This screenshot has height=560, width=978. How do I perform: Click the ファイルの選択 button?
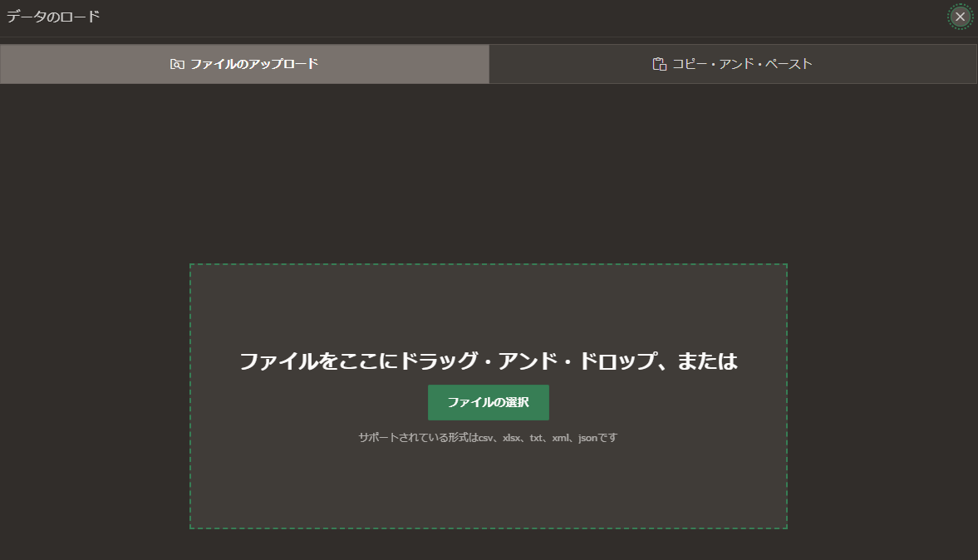point(489,402)
